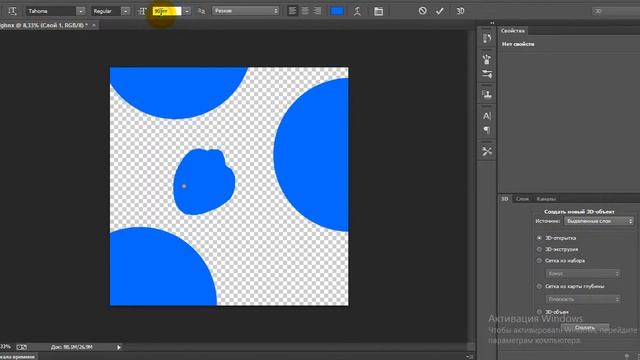The height and width of the screenshot is (360, 640).
Task: Open the font size dropdown arrow
Action: [x=187, y=11]
